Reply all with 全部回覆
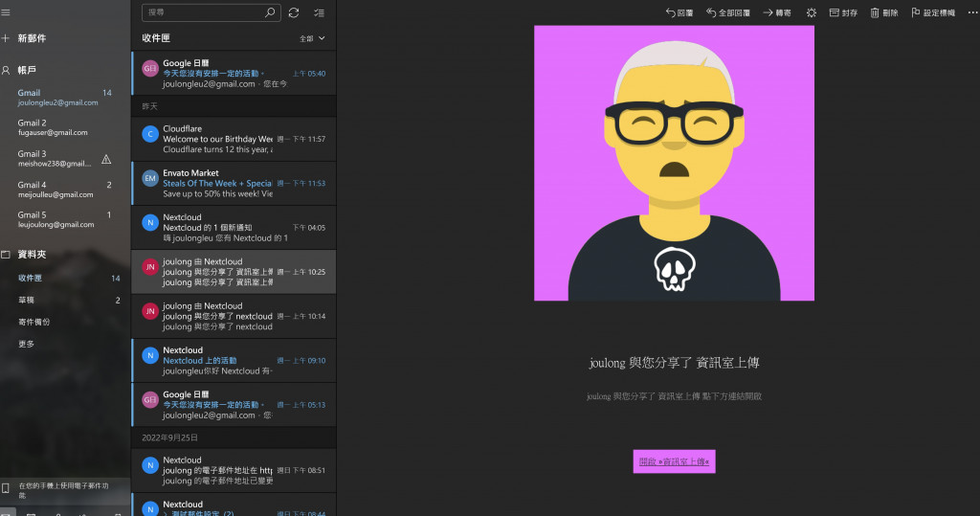The image size is (980, 516). point(728,12)
